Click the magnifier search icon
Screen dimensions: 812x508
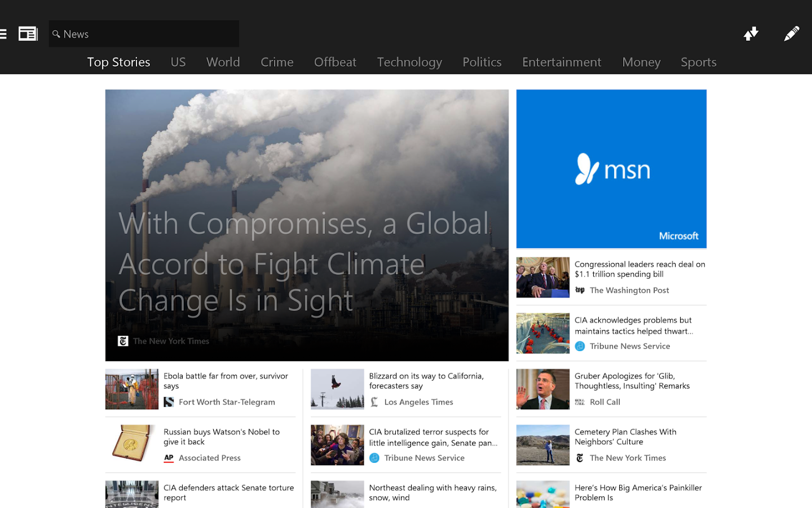(56, 34)
